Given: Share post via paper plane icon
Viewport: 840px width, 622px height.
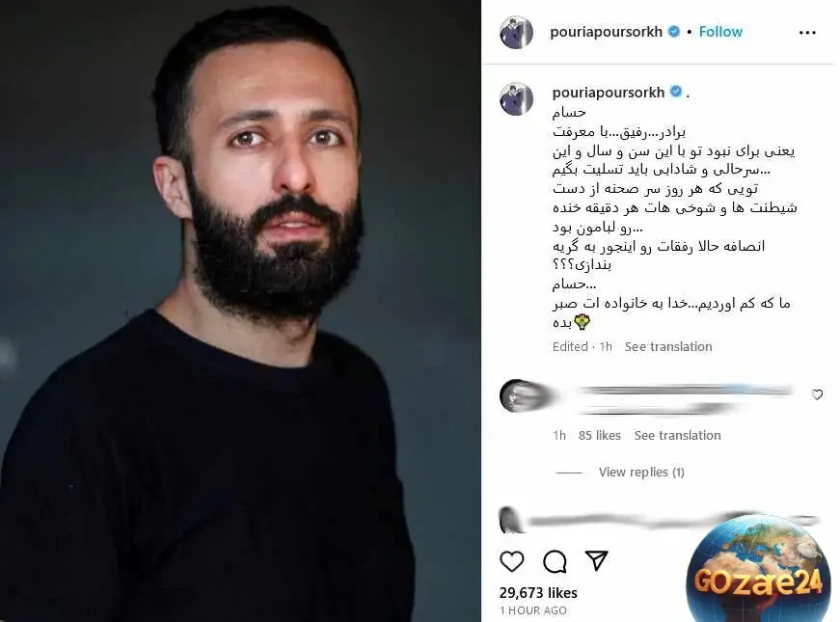Looking at the screenshot, I should 596,560.
